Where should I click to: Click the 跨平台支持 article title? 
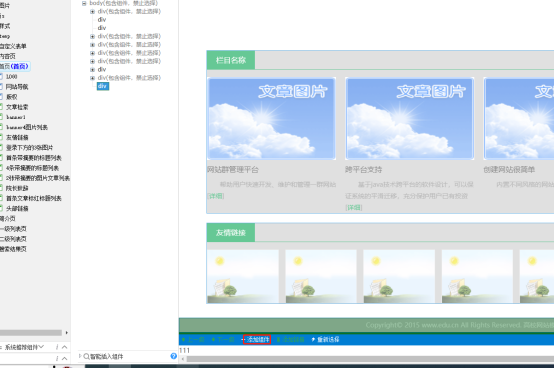tap(364, 170)
